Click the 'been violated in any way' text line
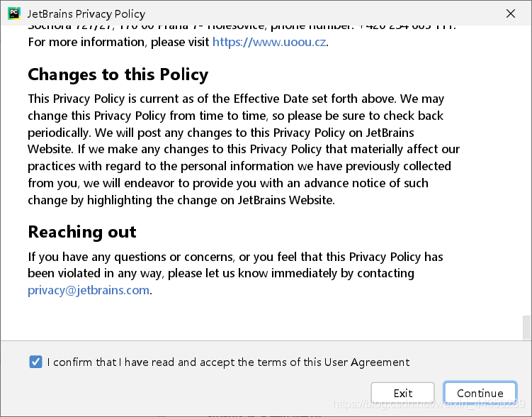Screen dimensions: 532x417 (221, 273)
